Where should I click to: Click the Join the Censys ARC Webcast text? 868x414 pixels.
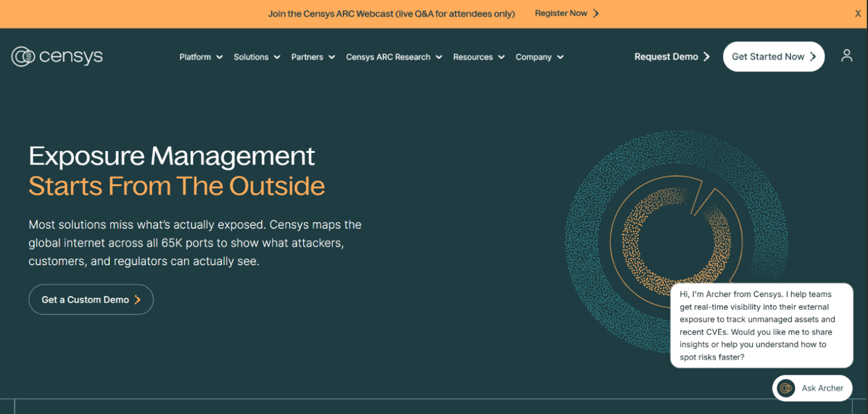[391, 13]
